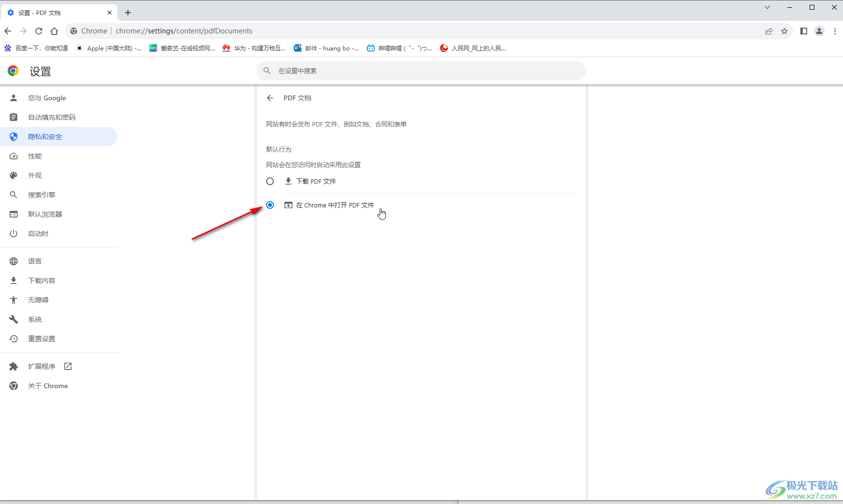Go back using arrow beside PDF 文档

coord(270,98)
